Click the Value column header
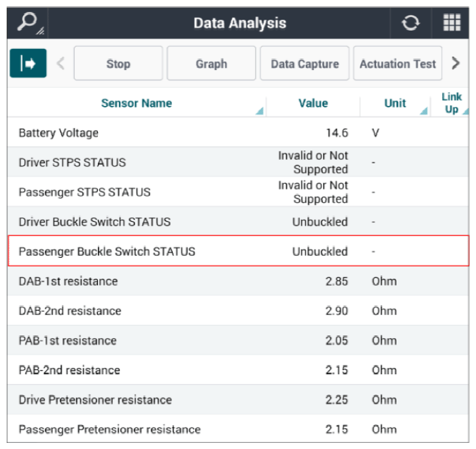This screenshot has height=449, width=476. [313, 103]
